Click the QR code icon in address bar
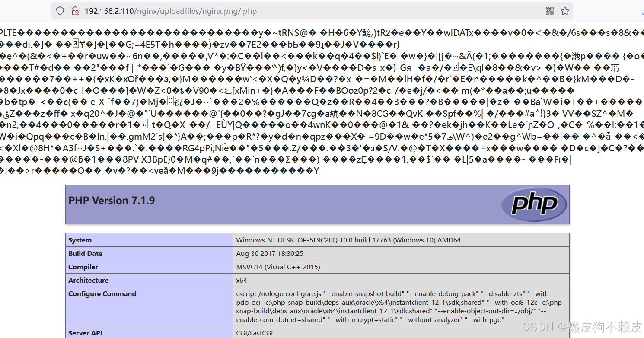The width and height of the screenshot is (644, 338). pos(550,11)
